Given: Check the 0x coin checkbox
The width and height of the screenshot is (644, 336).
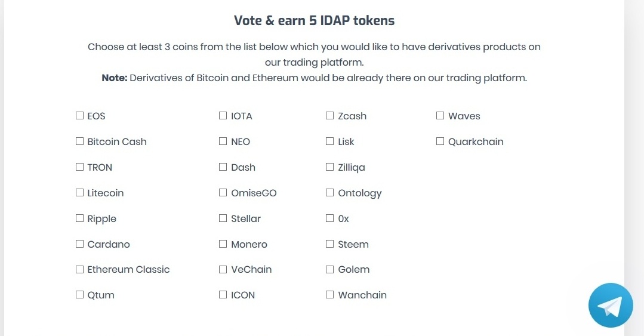Looking at the screenshot, I should point(330,218).
